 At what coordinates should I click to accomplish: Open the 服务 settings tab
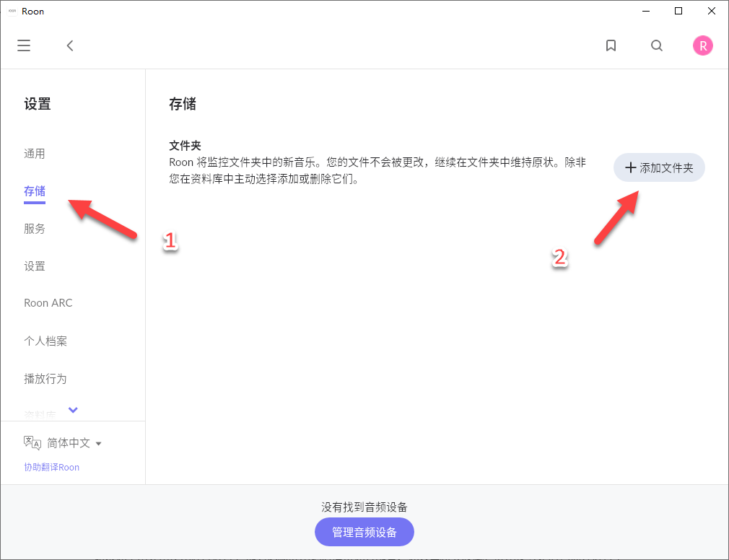coord(35,229)
